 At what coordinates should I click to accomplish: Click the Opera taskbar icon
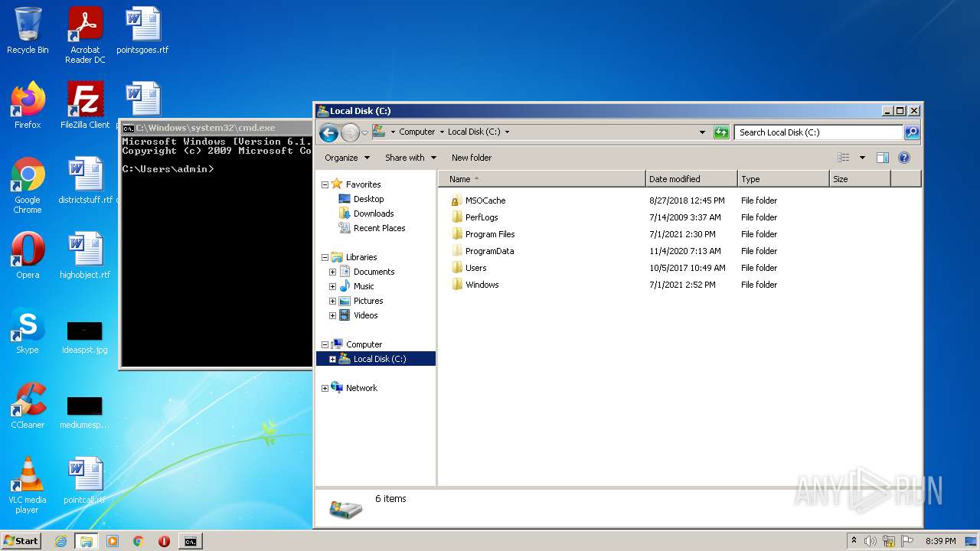pyautogui.click(x=164, y=541)
